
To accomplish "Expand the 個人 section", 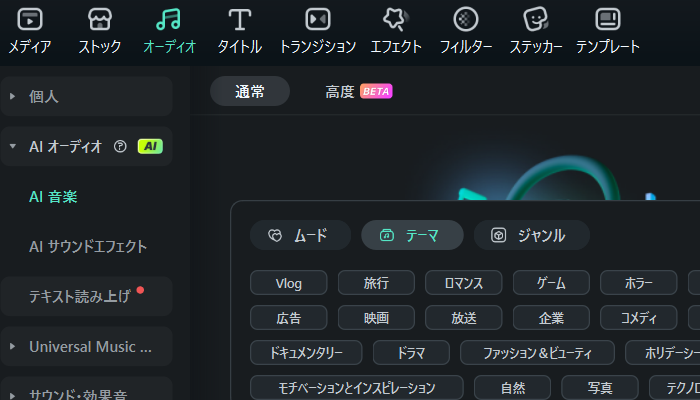I will (12, 96).
